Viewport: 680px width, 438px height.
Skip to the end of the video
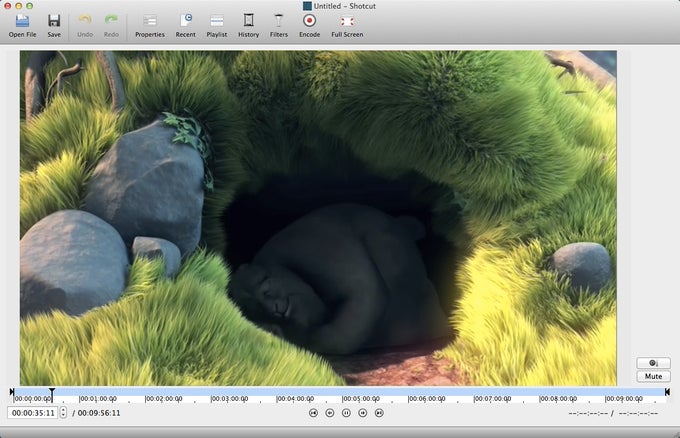pyautogui.click(x=379, y=413)
